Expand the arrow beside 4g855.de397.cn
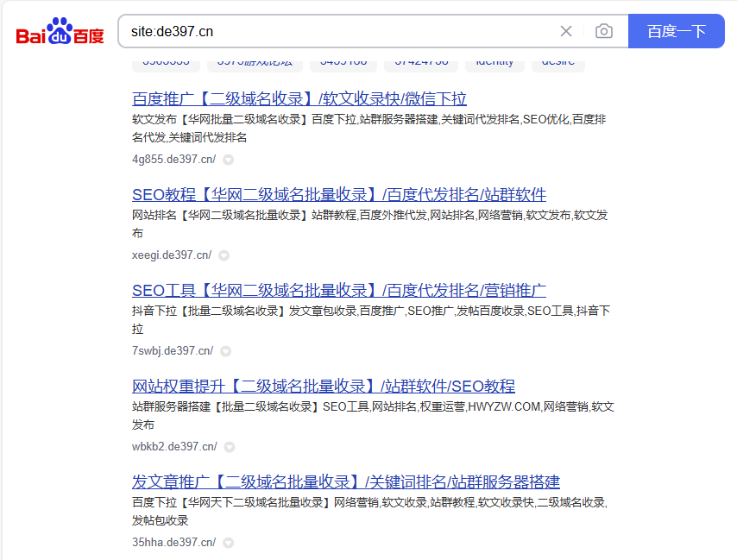This screenshot has height=560, width=737. (228, 160)
